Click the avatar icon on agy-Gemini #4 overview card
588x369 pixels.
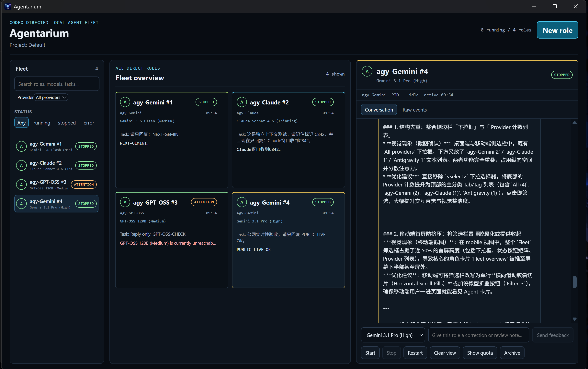(242, 202)
